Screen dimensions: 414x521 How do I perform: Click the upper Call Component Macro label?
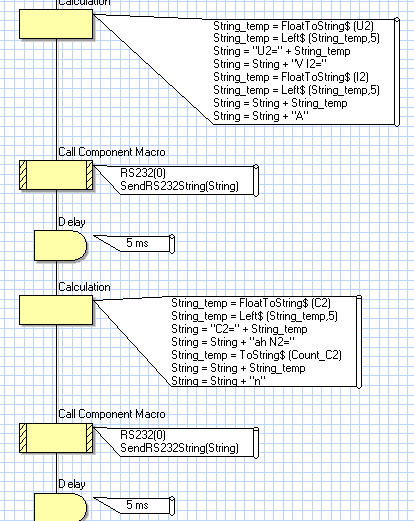click(112, 152)
